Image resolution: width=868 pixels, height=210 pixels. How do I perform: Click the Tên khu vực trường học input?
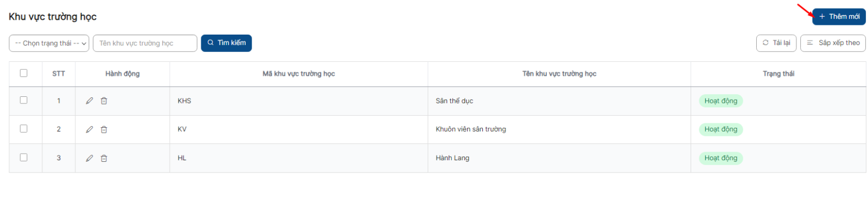(x=145, y=43)
